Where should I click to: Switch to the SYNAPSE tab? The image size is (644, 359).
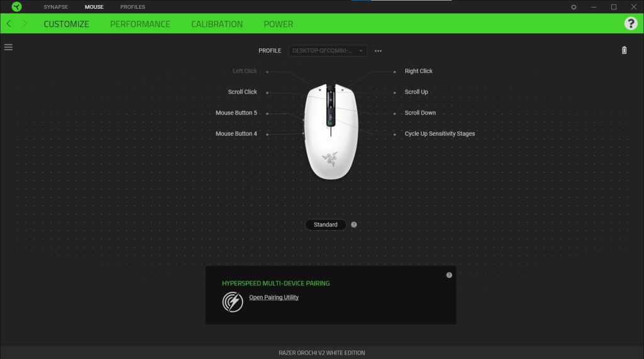tap(56, 7)
